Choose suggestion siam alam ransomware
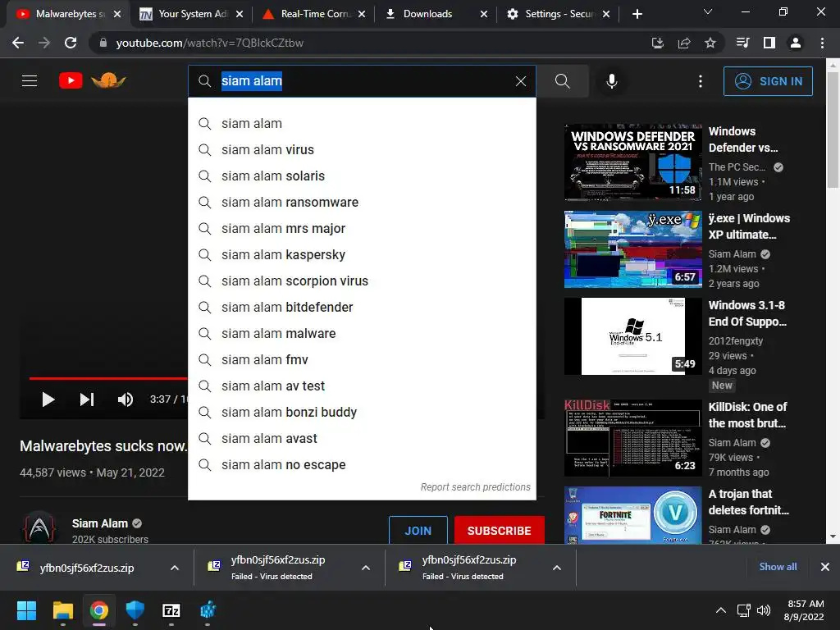This screenshot has height=630, width=840. tap(362, 202)
